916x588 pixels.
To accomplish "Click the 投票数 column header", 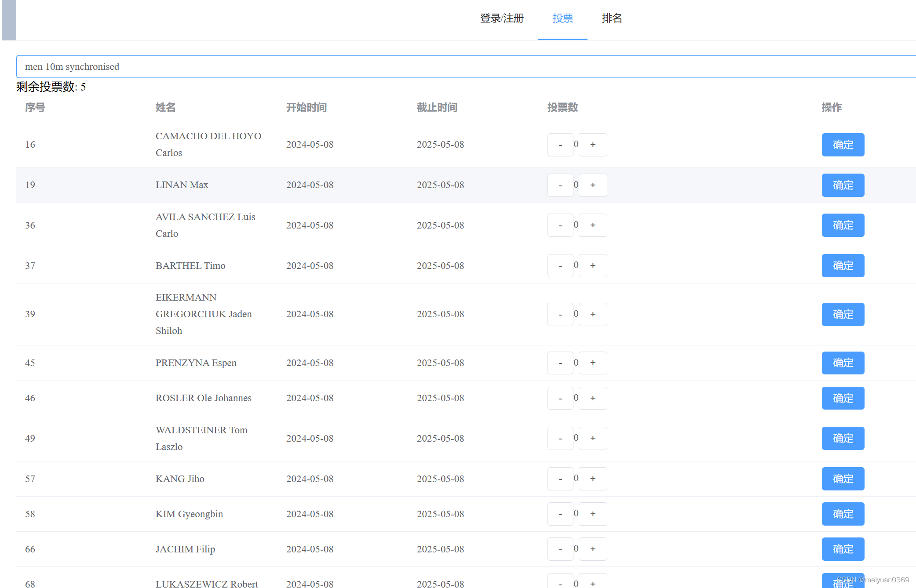I will click(x=562, y=107).
